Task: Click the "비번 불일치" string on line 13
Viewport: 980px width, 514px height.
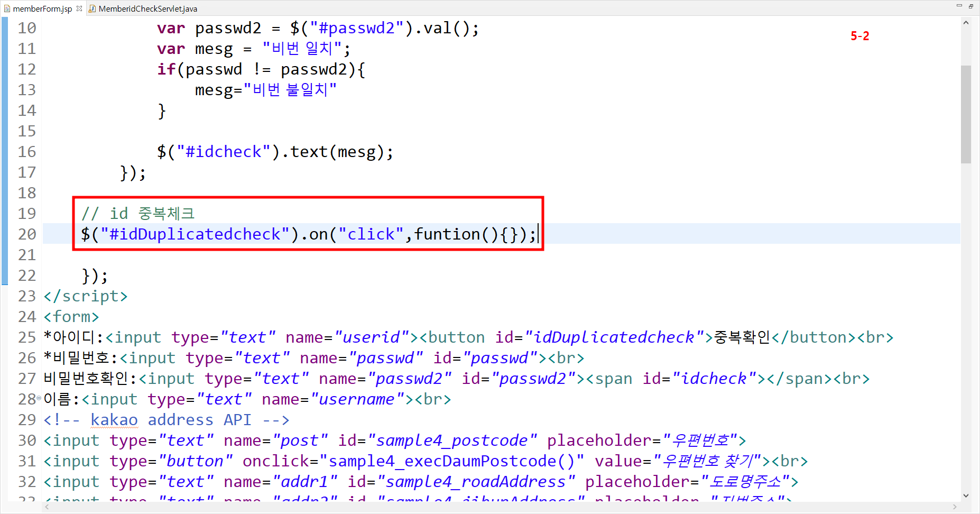Action: pyautogui.click(x=290, y=90)
